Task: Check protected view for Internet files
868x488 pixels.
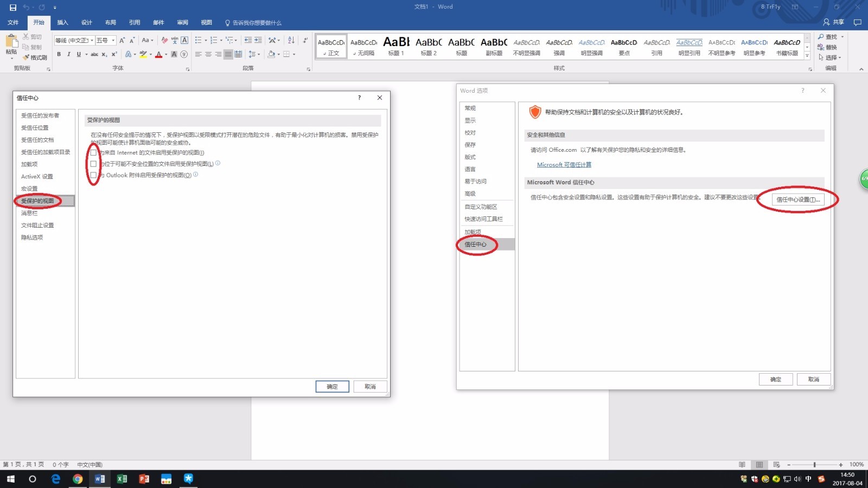Action: pos(93,153)
